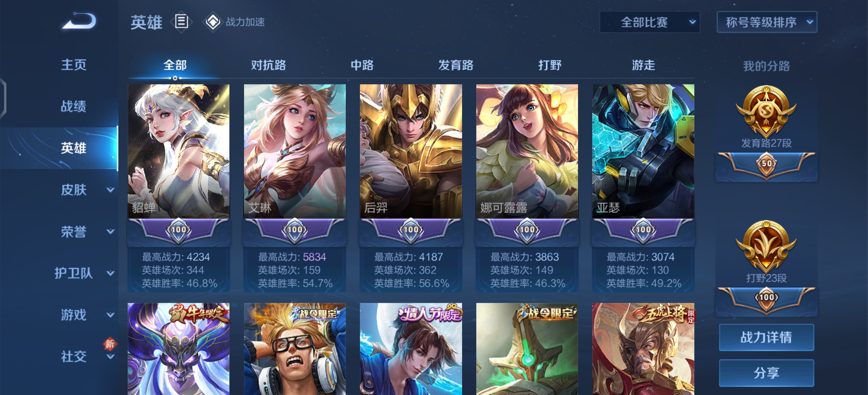The height and width of the screenshot is (395, 868).
Task: Expand the 护卫队 sidebar section
Action: [x=110, y=273]
